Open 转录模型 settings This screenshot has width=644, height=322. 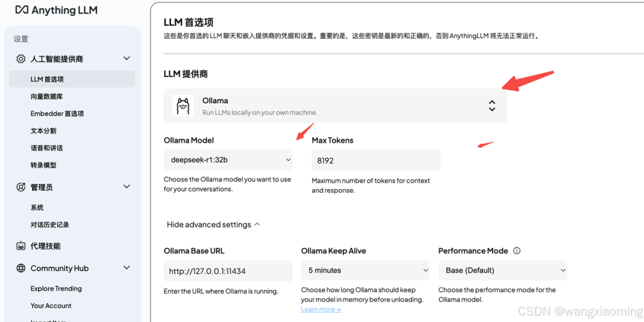pyautogui.click(x=43, y=165)
